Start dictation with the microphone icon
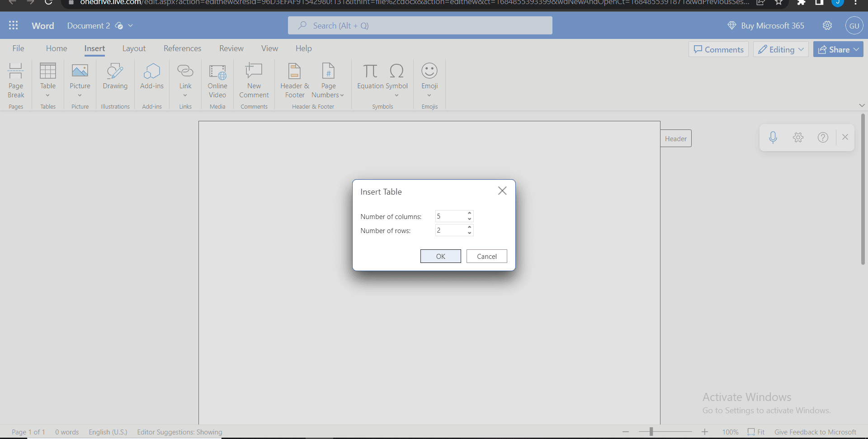Viewport: 868px width, 439px height. click(773, 138)
